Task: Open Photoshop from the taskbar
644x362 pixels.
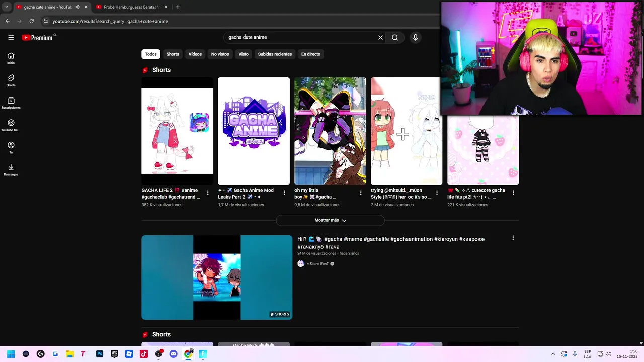Action: coord(100,354)
